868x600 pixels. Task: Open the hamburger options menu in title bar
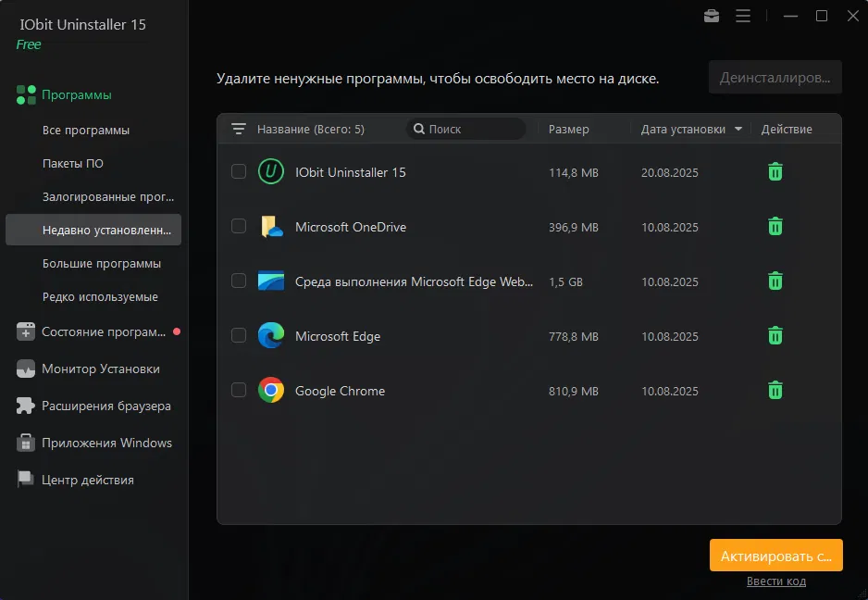(742, 16)
